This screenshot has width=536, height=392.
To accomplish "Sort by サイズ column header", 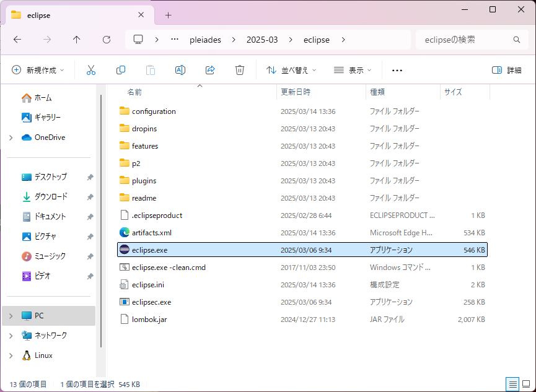I will [452, 92].
